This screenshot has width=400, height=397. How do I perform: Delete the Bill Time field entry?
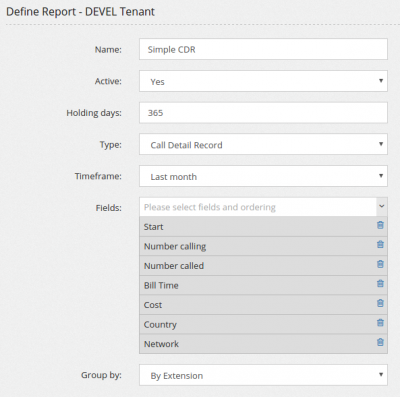(x=380, y=284)
